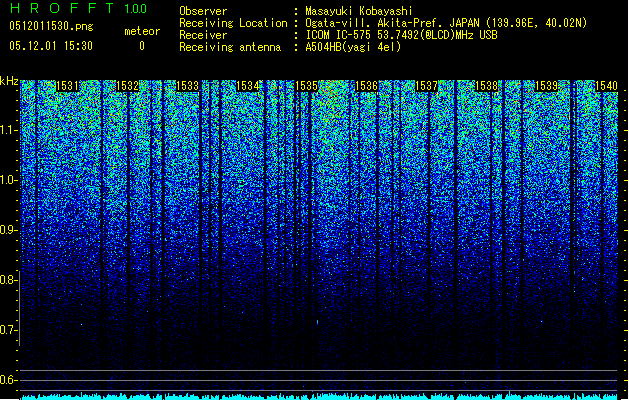This screenshot has height=400, width=629.
Task: Click the 0.8 frequency axis label
Action: point(8,280)
